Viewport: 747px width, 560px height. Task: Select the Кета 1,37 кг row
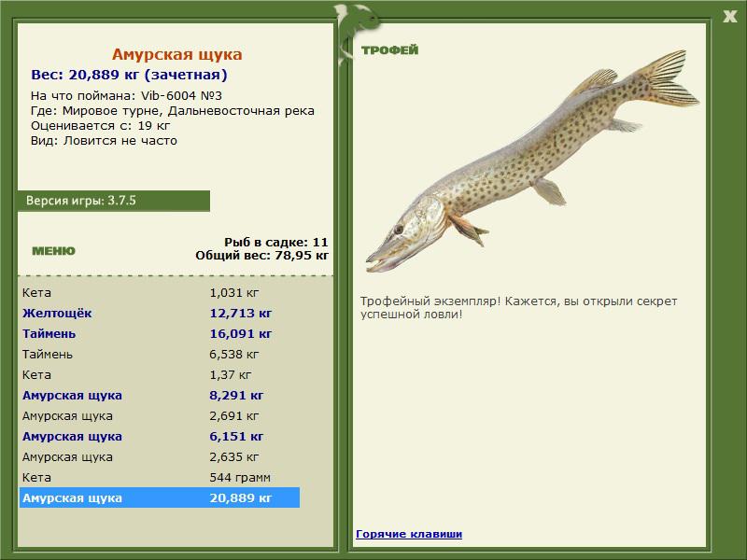(159, 375)
